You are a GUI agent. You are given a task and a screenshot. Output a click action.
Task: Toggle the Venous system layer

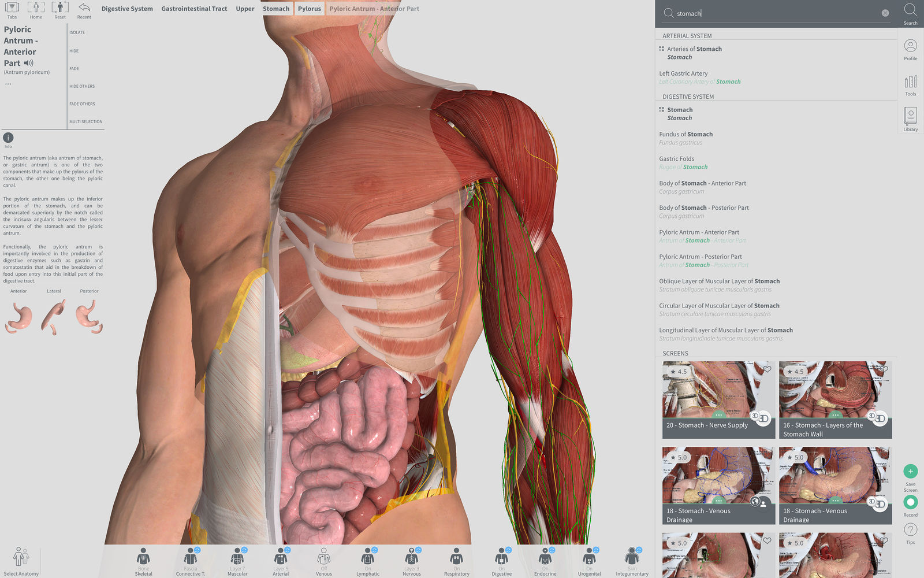323,560
